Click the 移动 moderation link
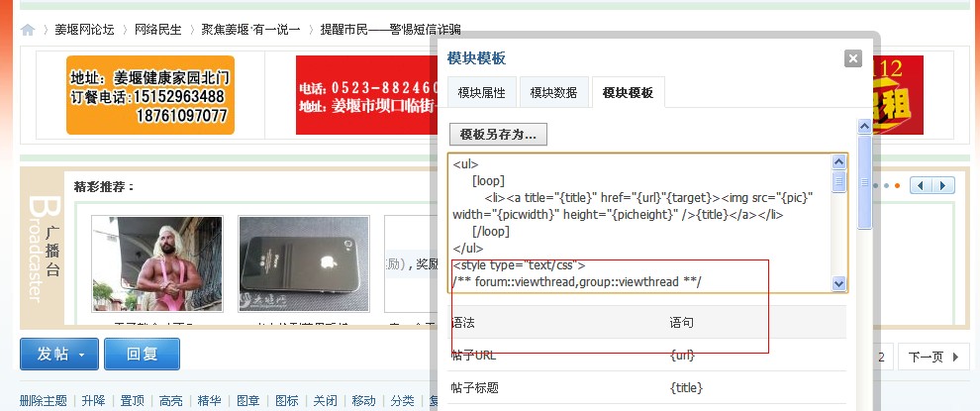 click(x=363, y=401)
